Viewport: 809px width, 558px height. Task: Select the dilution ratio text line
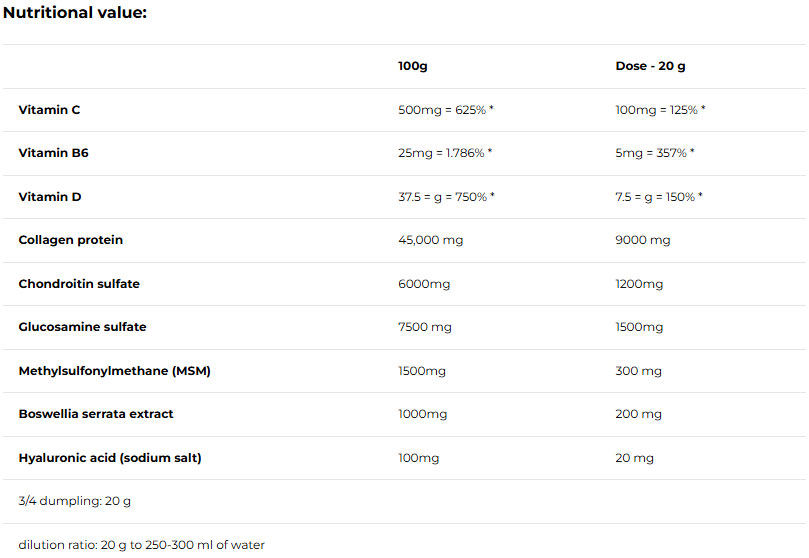(x=141, y=545)
